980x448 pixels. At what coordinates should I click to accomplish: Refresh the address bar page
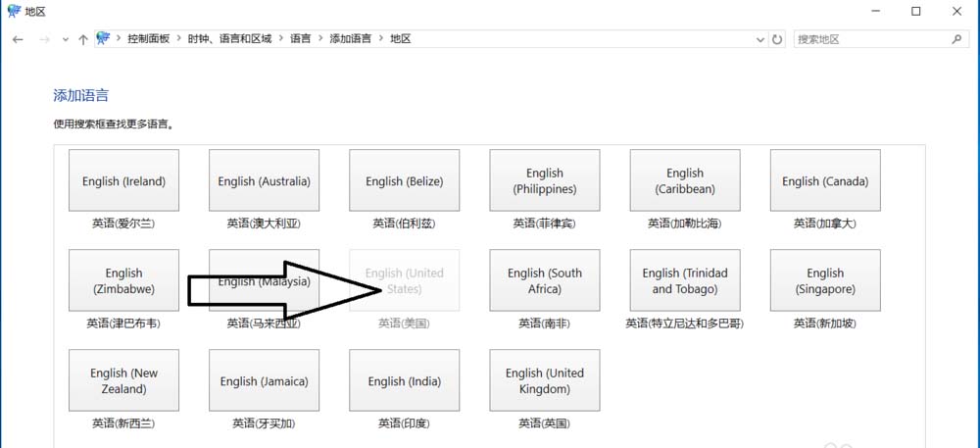tap(777, 39)
